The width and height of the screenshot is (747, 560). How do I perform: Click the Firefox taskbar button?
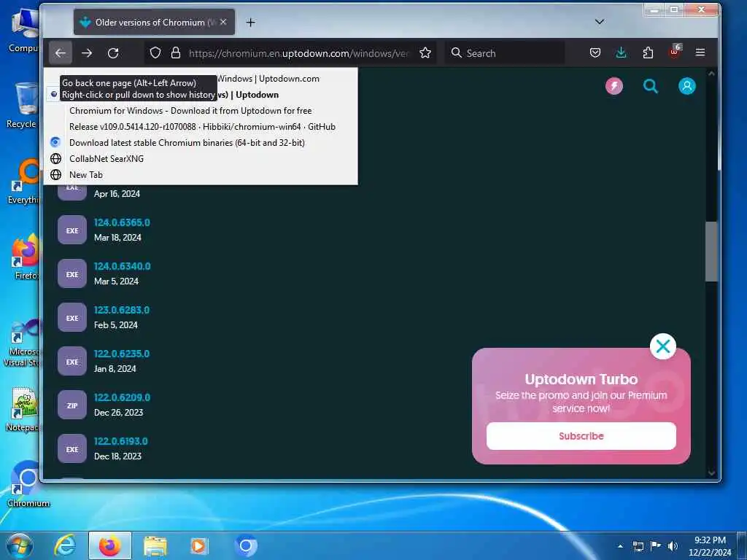tap(109, 545)
